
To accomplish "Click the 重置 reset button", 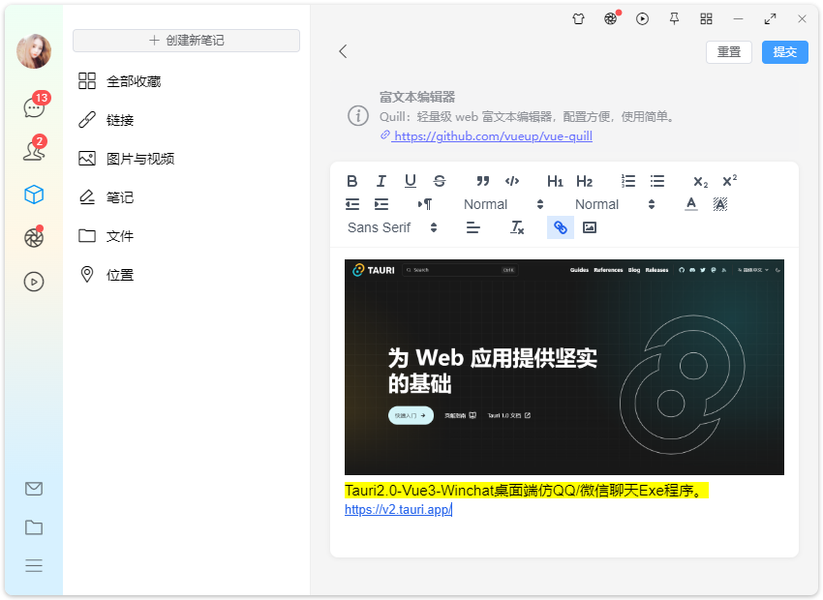I will coord(729,52).
